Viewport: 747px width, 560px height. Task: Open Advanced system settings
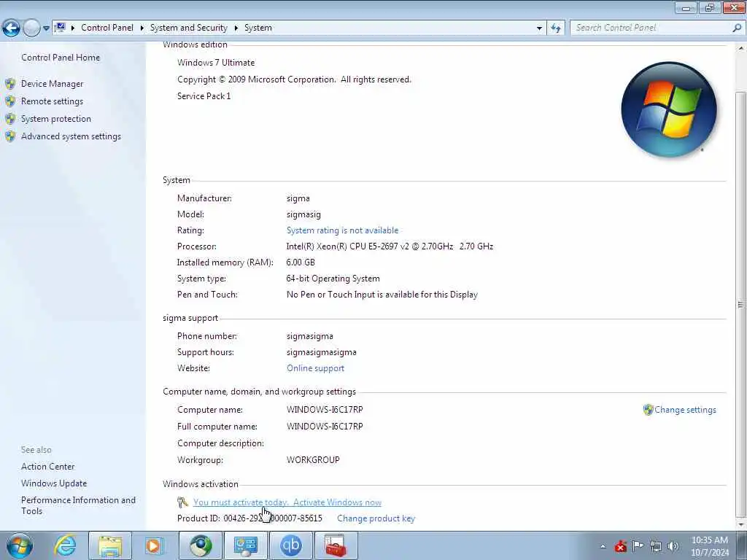(x=71, y=136)
